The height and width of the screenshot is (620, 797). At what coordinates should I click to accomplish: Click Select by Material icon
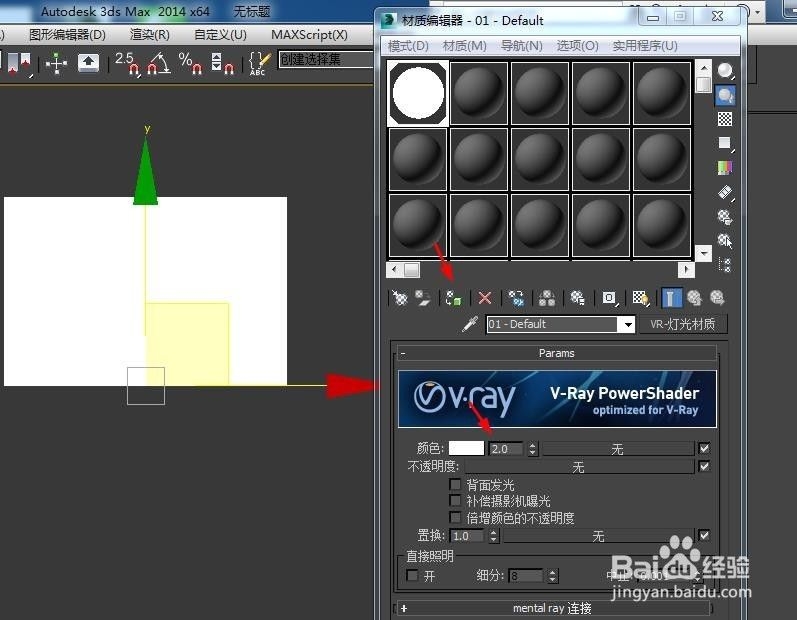[x=725, y=240]
